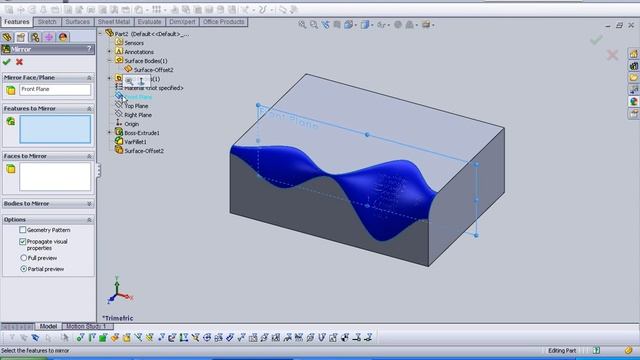Viewport: 640px width, 360px height.
Task: Open Mirror help question mark
Action: coord(89,49)
